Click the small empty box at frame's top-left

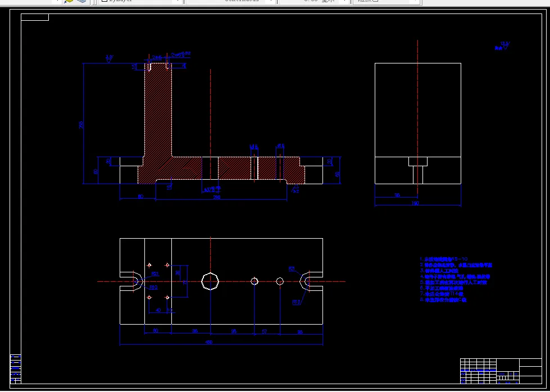click(x=35, y=17)
